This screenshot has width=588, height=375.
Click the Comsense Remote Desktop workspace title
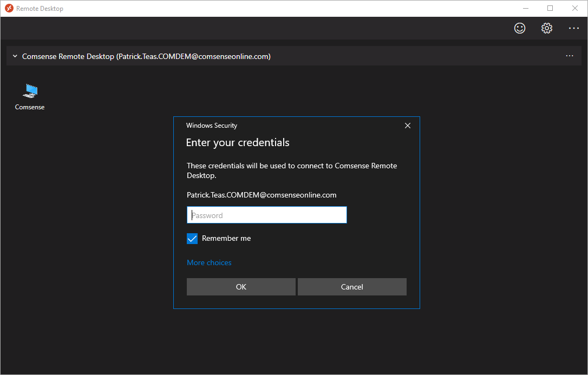tap(146, 56)
